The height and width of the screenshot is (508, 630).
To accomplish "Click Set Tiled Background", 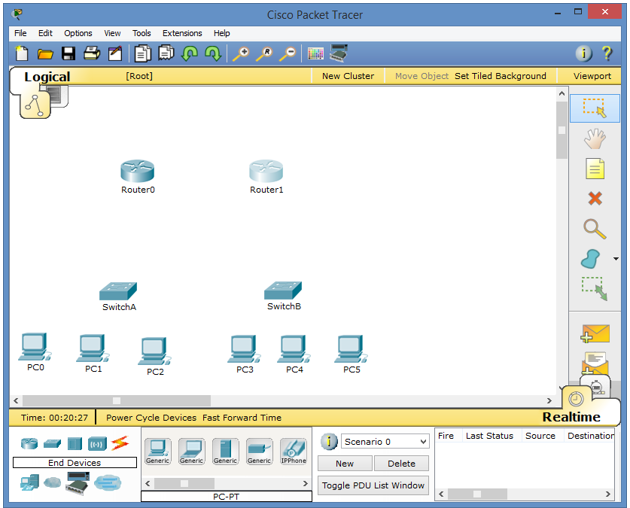I will [500, 76].
